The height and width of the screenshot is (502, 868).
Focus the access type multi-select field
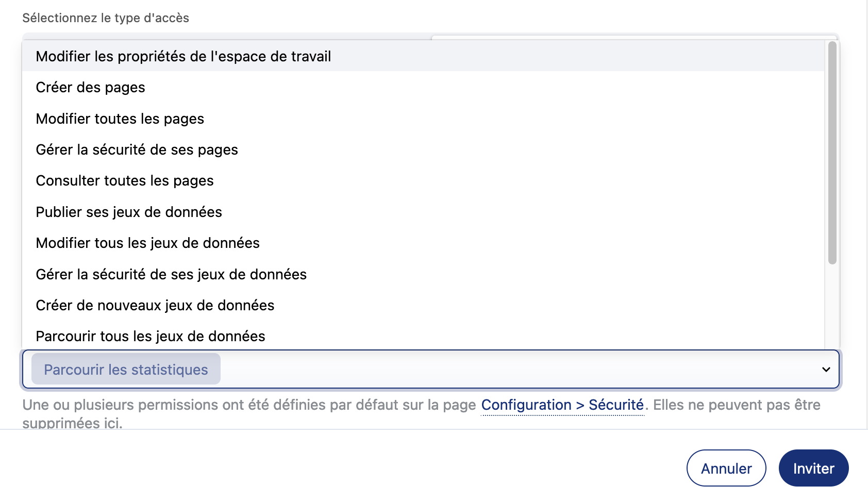[x=515, y=370]
